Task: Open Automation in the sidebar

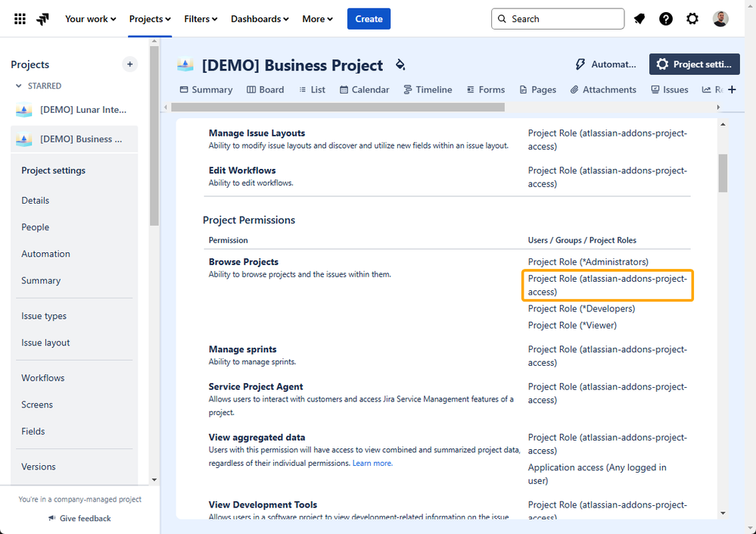Action: (x=46, y=254)
